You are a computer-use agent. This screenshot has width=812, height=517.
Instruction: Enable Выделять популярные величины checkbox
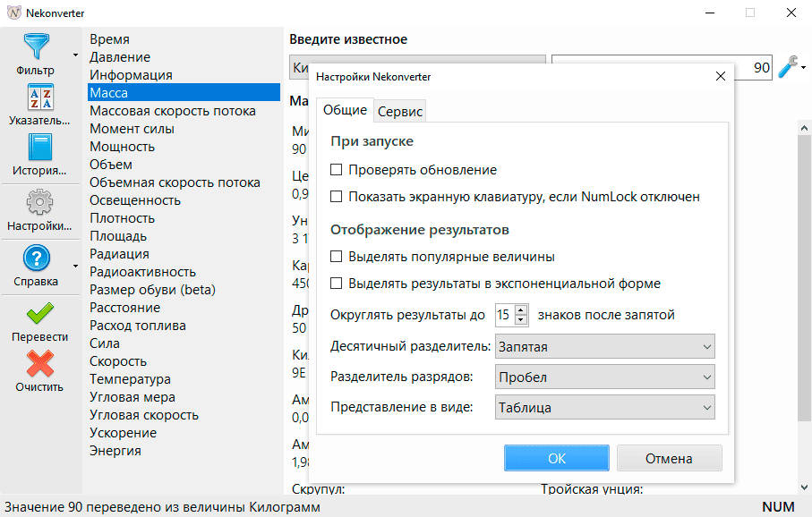336,257
